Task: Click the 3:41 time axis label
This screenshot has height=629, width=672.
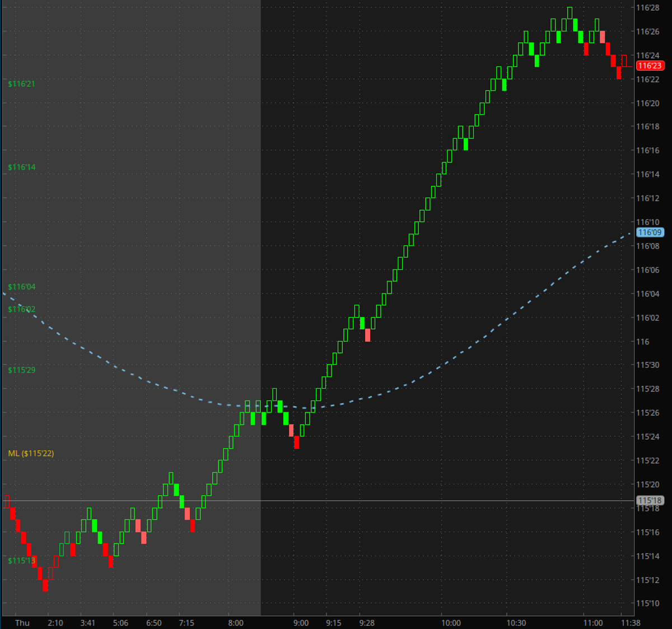Action: click(88, 623)
